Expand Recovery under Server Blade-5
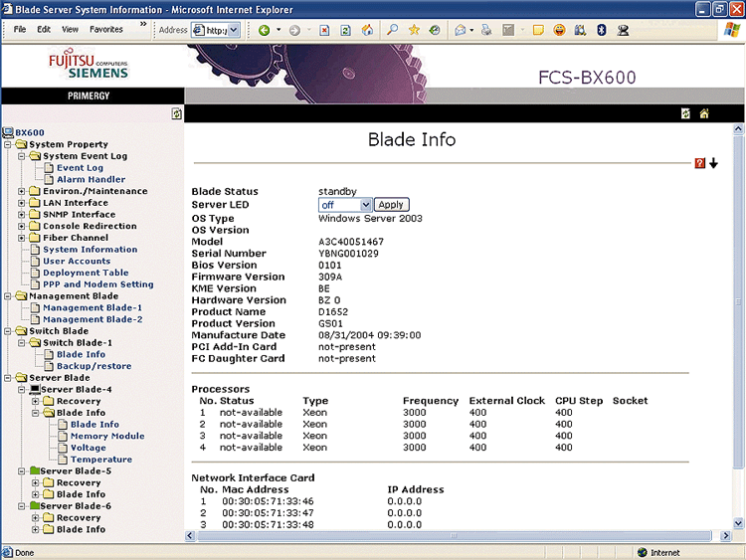This screenshot has height=560, width=746. [x=35, y=483]
